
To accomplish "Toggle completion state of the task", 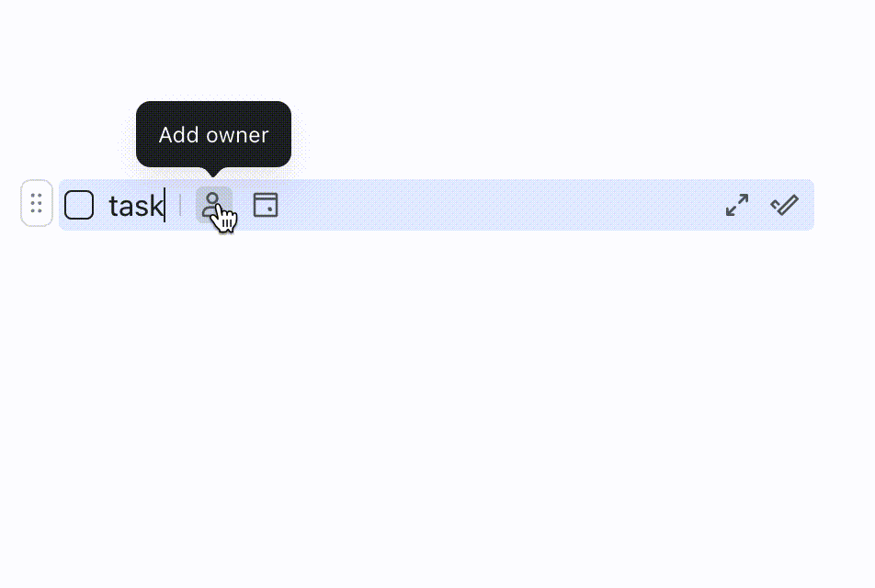I will click(79, 205).
